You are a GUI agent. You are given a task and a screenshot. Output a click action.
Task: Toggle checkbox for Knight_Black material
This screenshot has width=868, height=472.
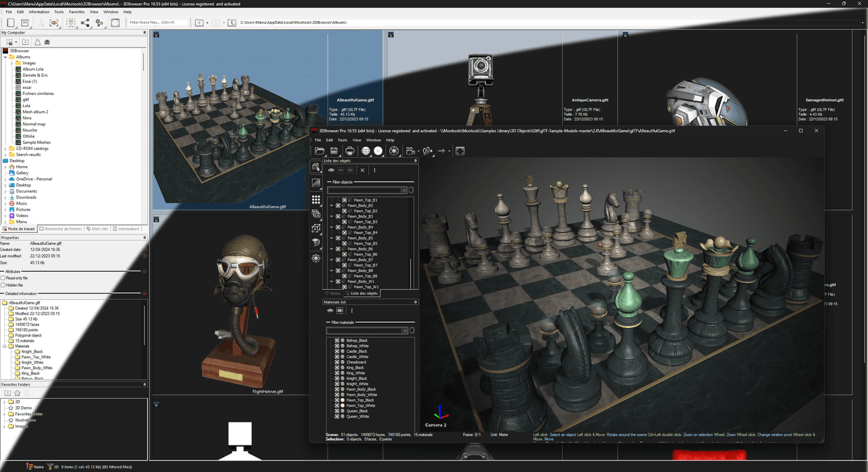(337, 378)
